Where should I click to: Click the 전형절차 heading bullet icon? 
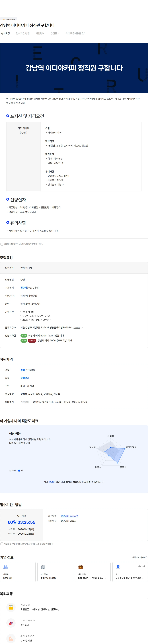[8, 199]
